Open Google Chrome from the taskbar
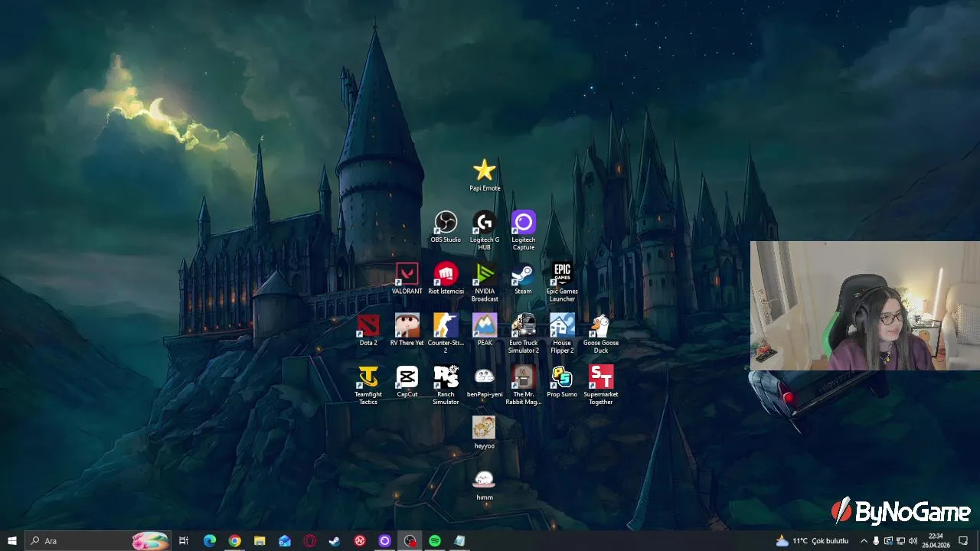980x551 pixels. (234, 541)
